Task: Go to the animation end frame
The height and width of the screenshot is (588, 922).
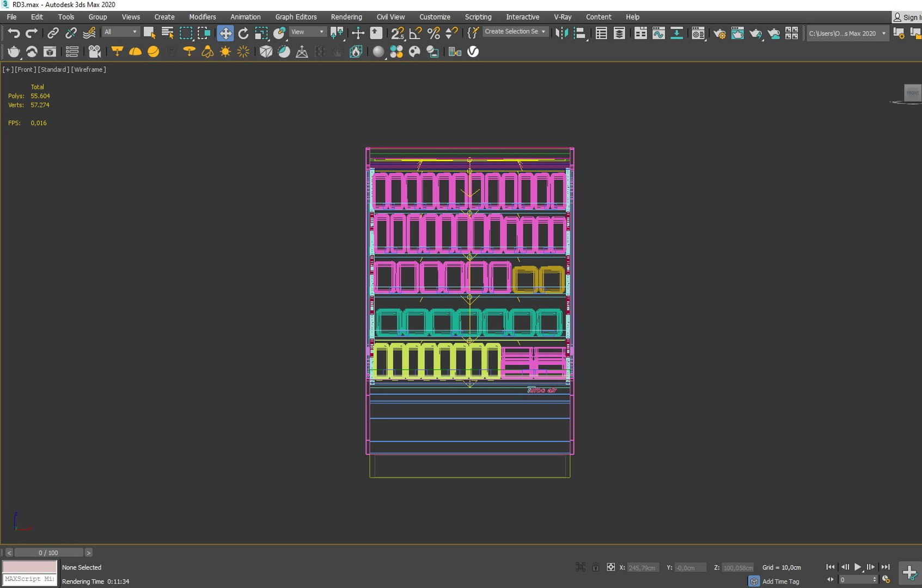Action: [x=886, y=567]
